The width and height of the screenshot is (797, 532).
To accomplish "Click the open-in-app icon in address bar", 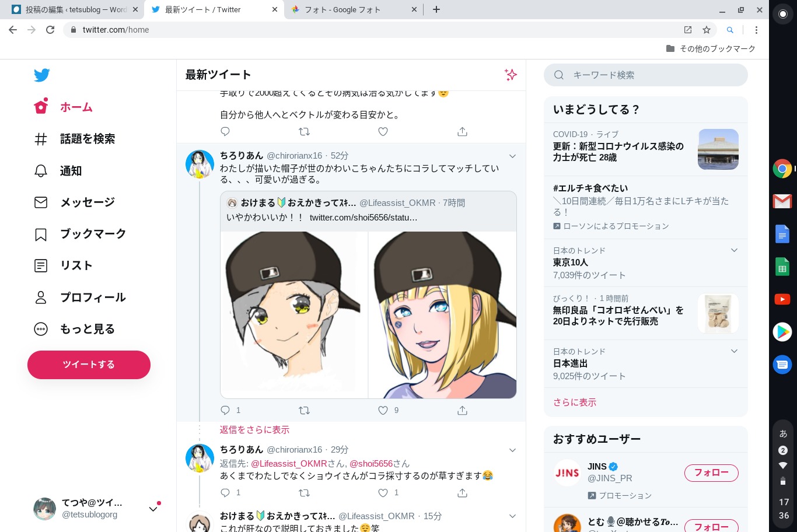I will [688, 30].
